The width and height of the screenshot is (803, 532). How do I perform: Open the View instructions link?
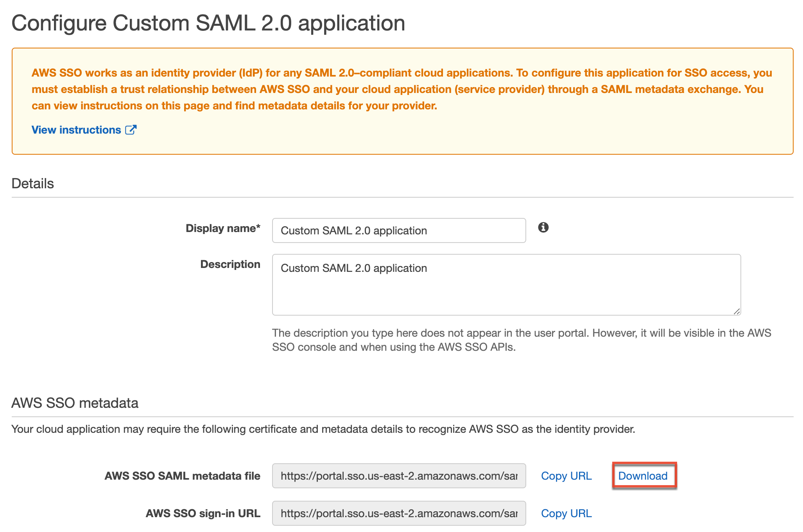[x=76, y=129]
